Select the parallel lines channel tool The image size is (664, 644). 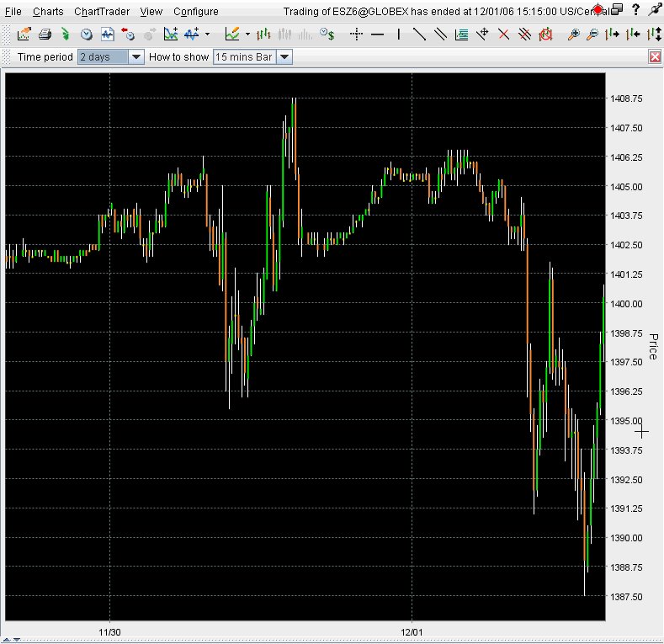coord(440,34)
